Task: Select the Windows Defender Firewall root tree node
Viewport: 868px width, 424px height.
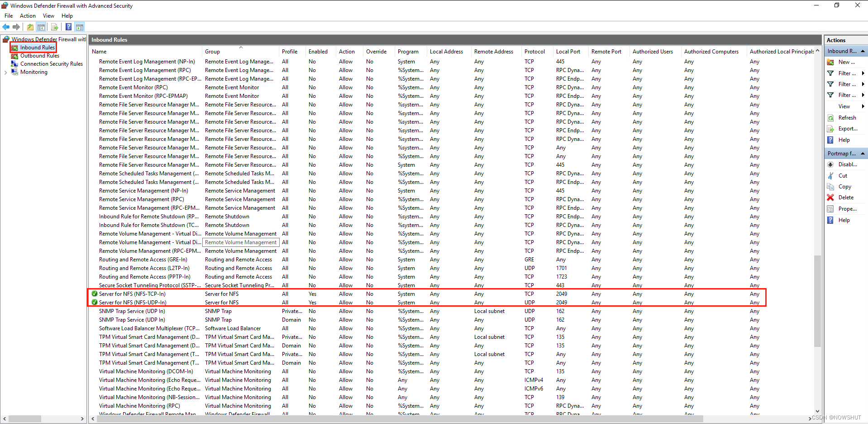Action: tap(48, 39)
